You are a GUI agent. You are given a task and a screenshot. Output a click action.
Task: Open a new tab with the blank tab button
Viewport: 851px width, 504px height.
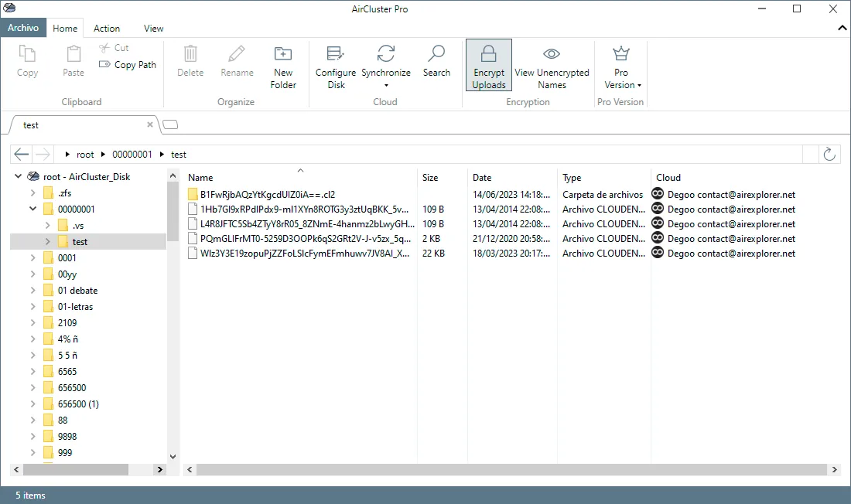click(x=170, y=125)
